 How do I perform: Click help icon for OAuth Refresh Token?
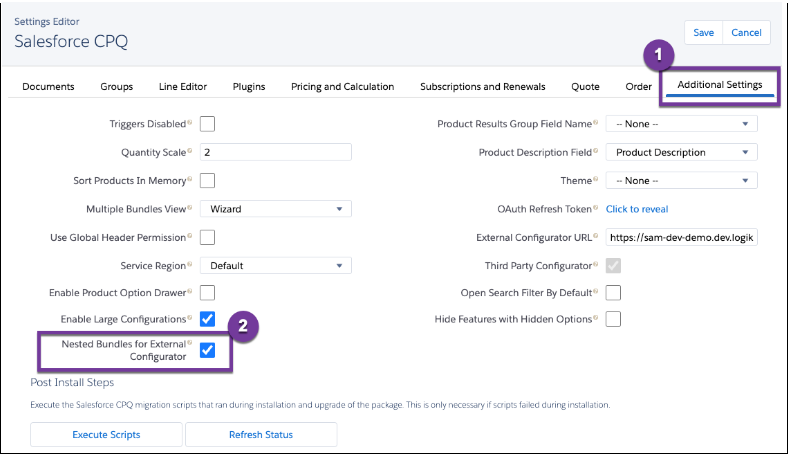click(x=596, y=207)
